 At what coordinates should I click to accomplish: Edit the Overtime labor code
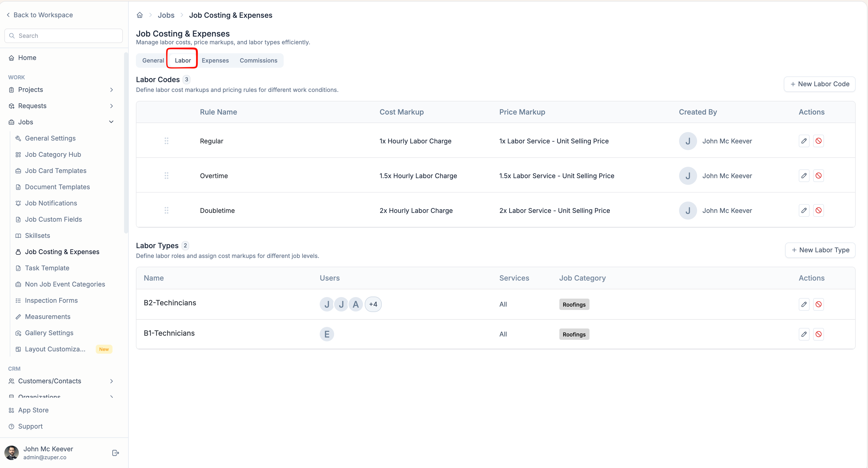804,176
